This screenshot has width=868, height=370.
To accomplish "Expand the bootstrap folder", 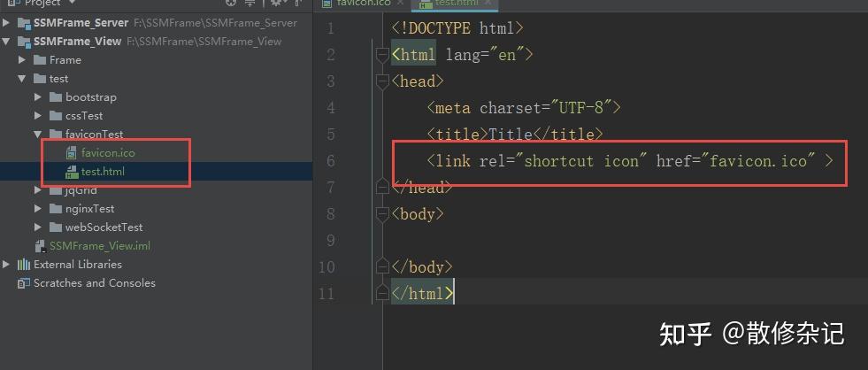I will tap(38, 97).
